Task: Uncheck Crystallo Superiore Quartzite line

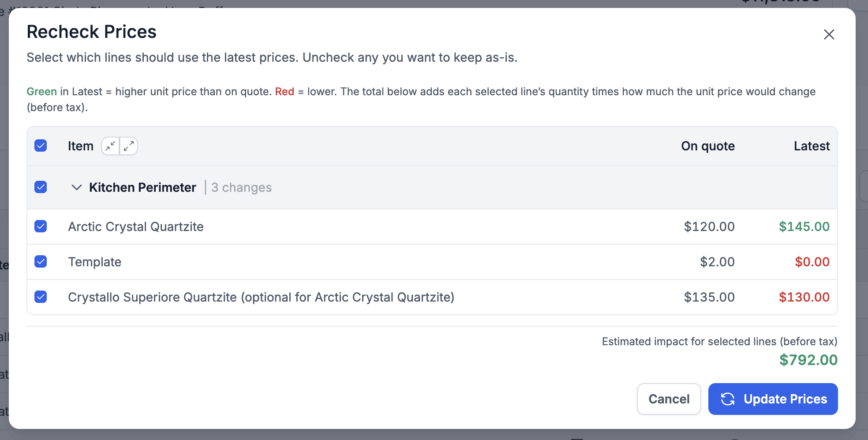Action: [x=41, y=297]
